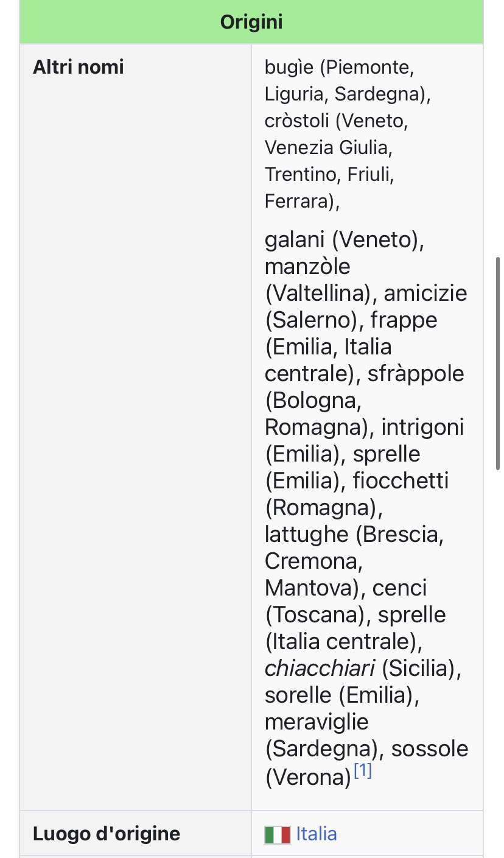
Task: Click the word cenci
Action: 399,588
